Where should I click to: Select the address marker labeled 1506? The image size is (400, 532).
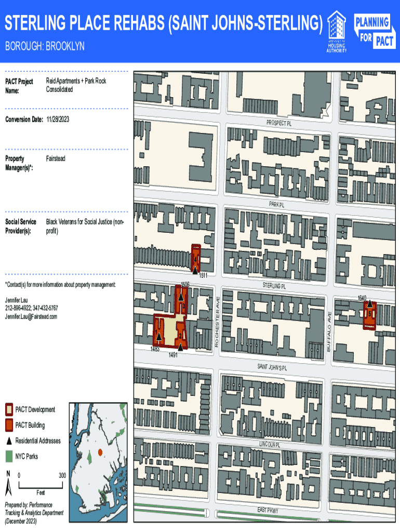180,297
